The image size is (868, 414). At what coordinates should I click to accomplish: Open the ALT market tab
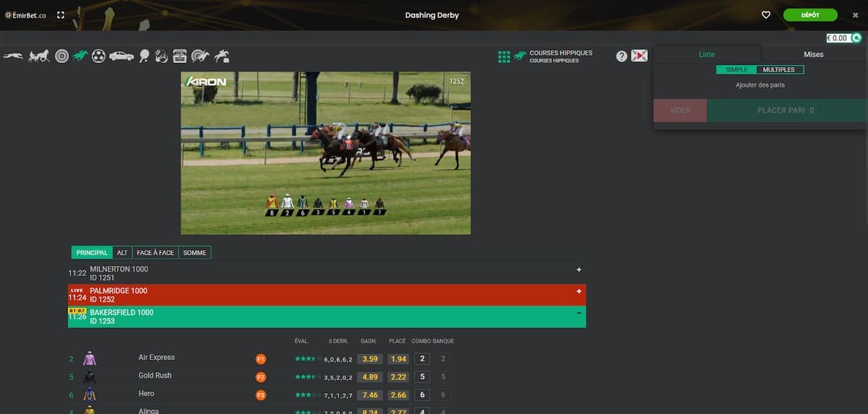[122, 253]
